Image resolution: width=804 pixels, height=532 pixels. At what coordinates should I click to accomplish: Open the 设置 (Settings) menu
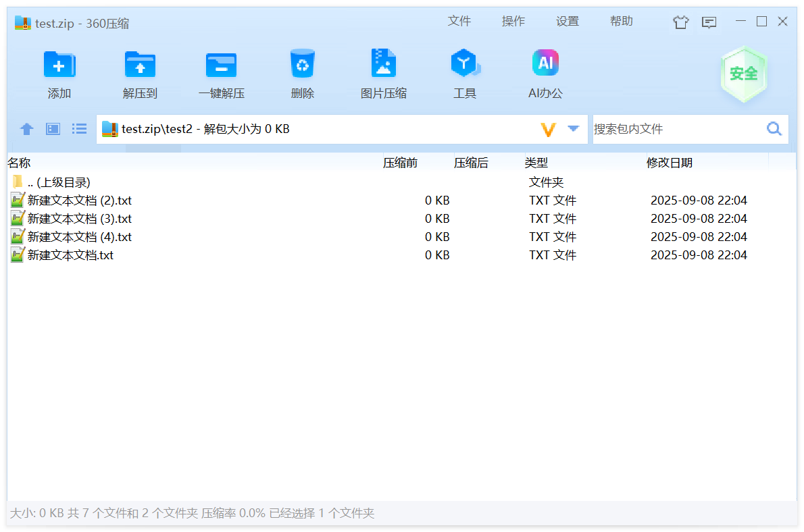[567, 22]
